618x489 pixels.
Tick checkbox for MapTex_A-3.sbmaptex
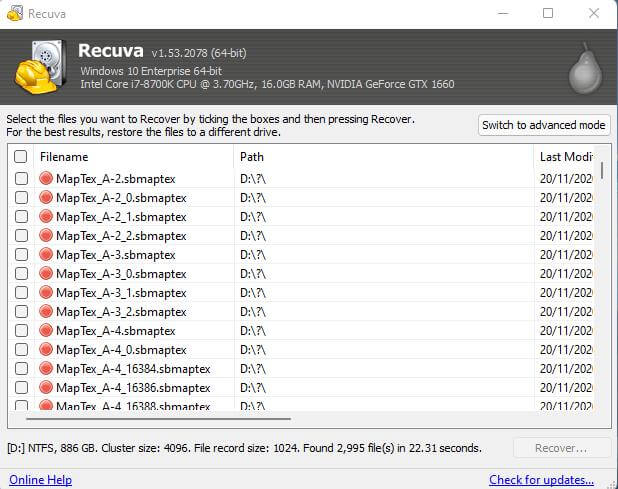click(x=21, y=254)
